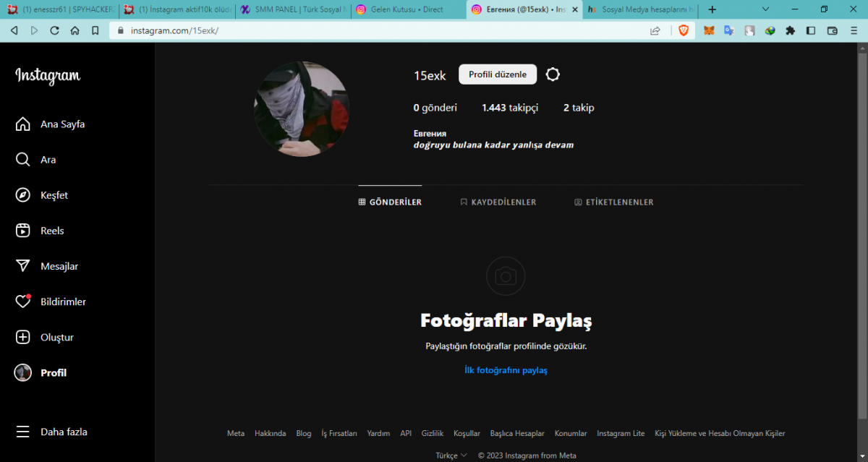Open the Google Translate extension icon
Viewport: 868px width, 462px height.
(x=729, y=30)
